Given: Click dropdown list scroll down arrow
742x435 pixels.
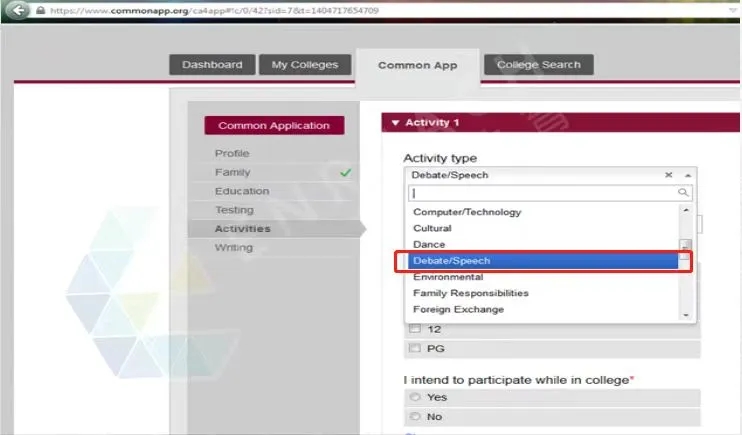Looking at the screenshot, I should (x=686, y=315).
